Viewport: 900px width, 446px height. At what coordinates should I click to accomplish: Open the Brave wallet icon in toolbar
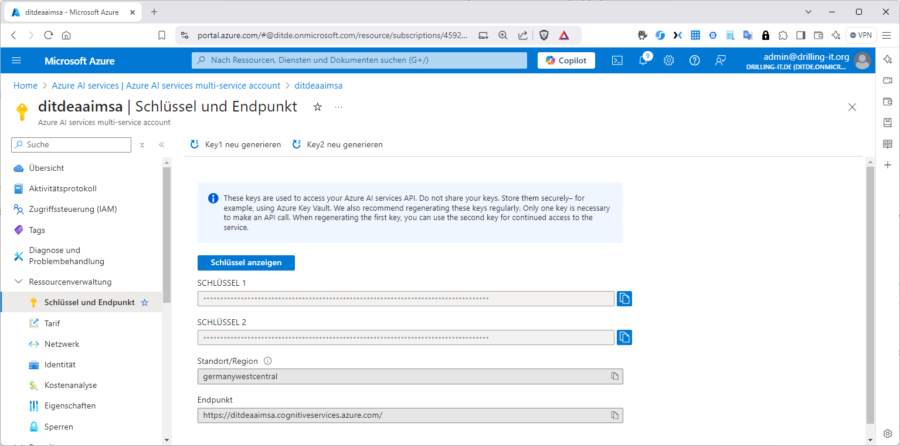tap(818, 35)
